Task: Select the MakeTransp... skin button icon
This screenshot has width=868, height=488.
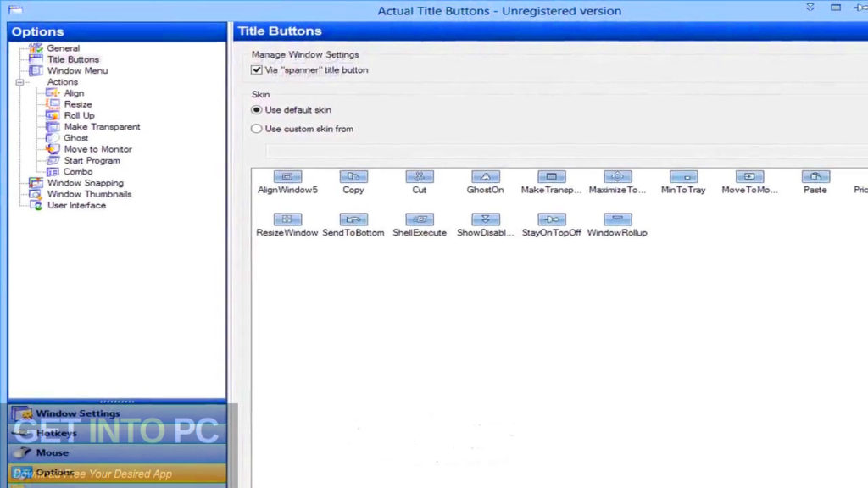Action: pyautogui.click(x=551, y=176)
